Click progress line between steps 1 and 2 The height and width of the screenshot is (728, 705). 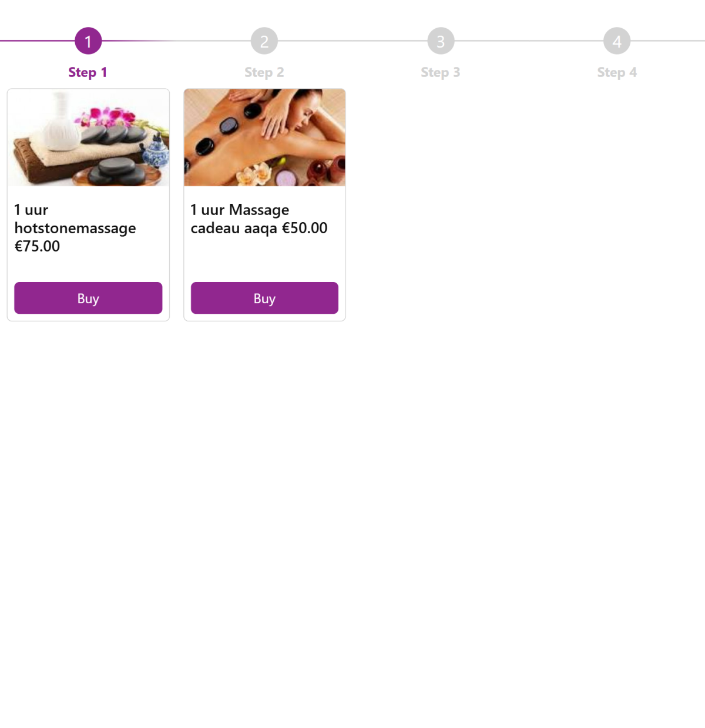point(176,41)
